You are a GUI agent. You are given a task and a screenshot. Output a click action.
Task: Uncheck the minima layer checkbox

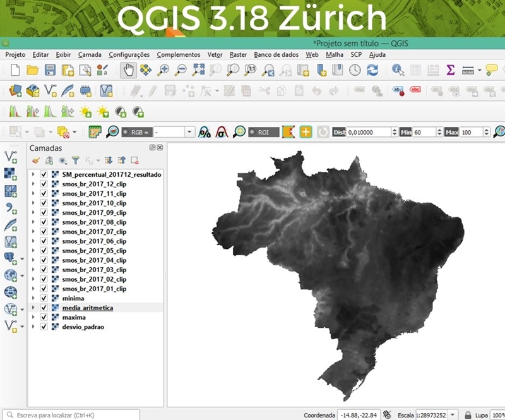[x=44, y=298]
